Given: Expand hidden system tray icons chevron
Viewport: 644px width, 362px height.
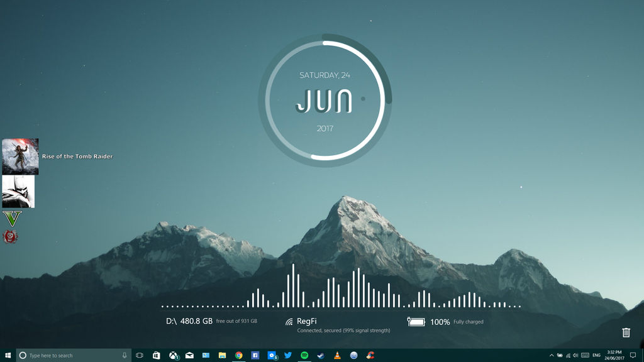Looking at the screenshot, I should click(x=552, y=355).
